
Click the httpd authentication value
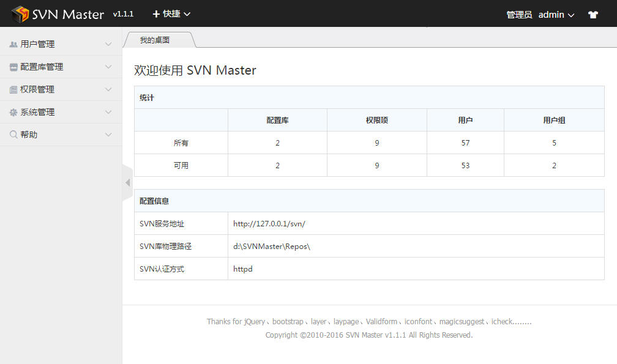click(243, 269)
